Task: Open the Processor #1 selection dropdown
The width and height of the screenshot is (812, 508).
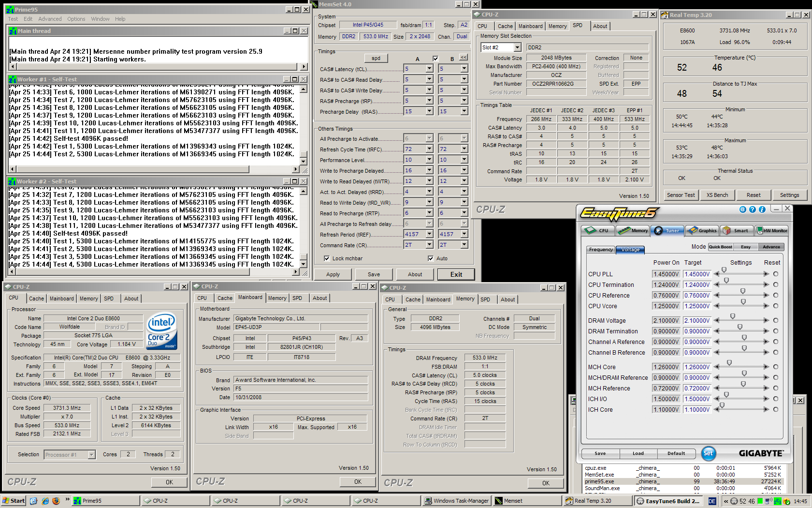Action: (x=91, y=455)
